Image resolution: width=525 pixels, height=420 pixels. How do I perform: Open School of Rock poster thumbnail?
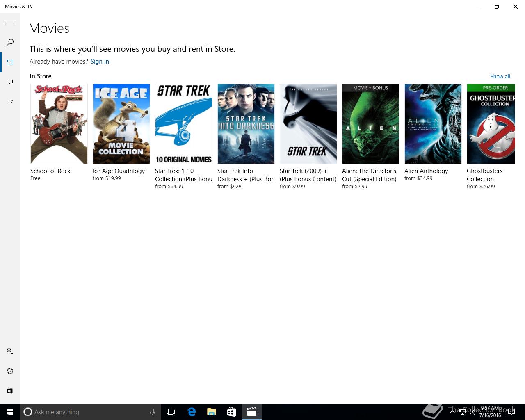click(59, 124)
